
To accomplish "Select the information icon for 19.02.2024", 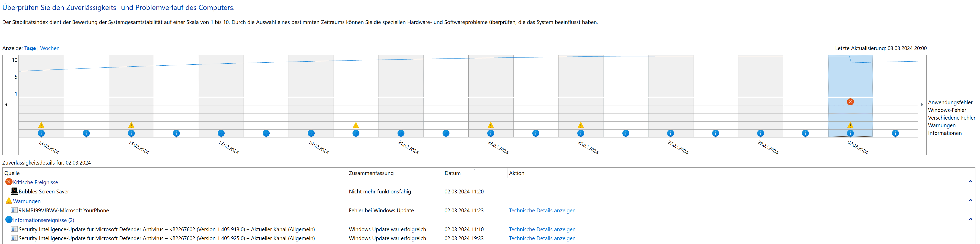I will (311, 133).
